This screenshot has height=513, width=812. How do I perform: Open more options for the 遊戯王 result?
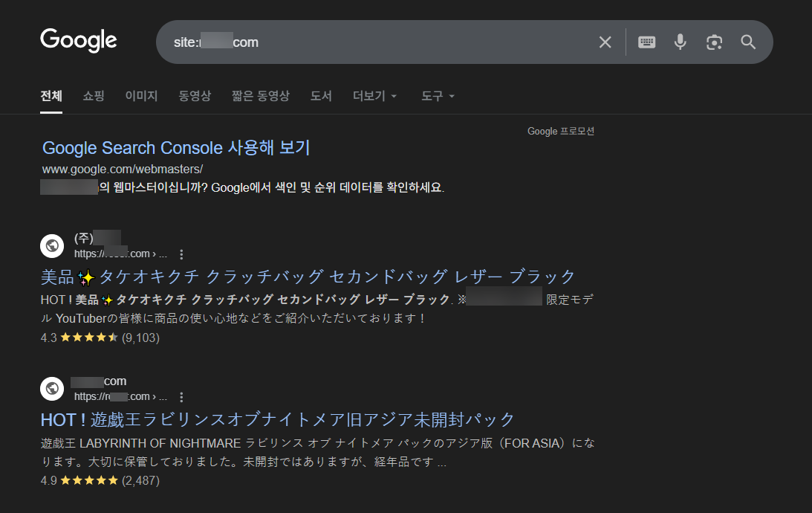(181, 397)
